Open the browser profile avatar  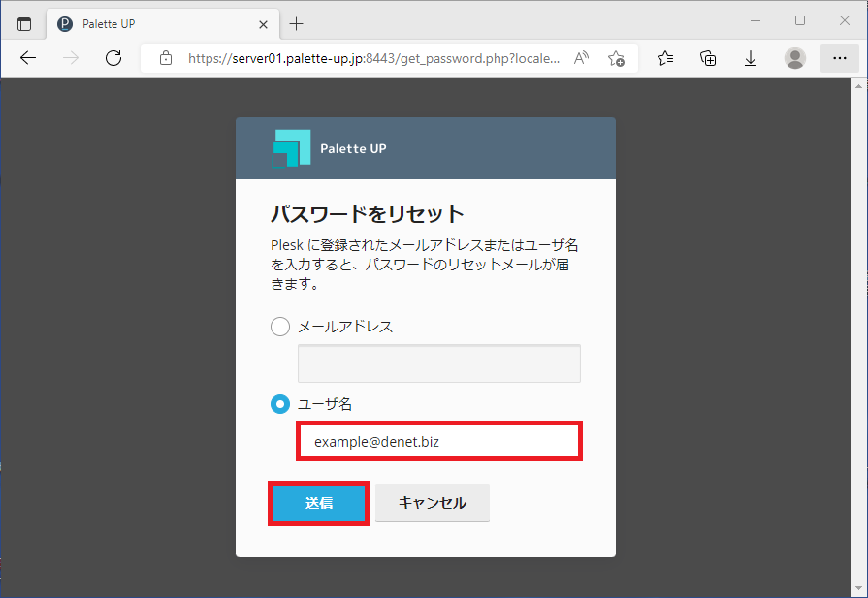(x=795, y=58)
